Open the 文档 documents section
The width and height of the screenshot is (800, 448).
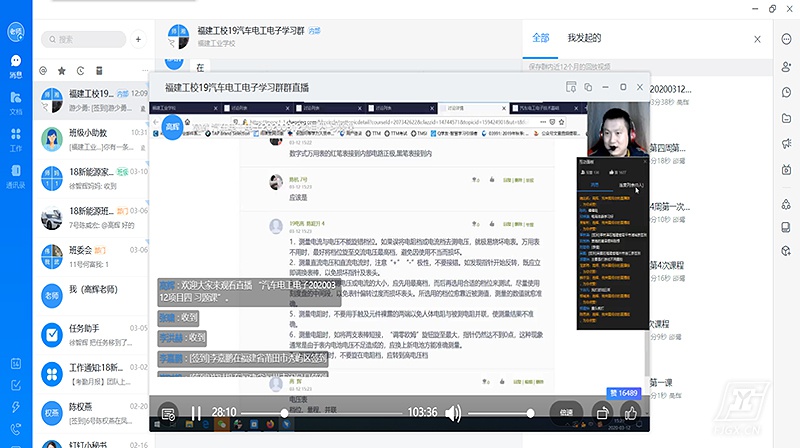point(16,102)
